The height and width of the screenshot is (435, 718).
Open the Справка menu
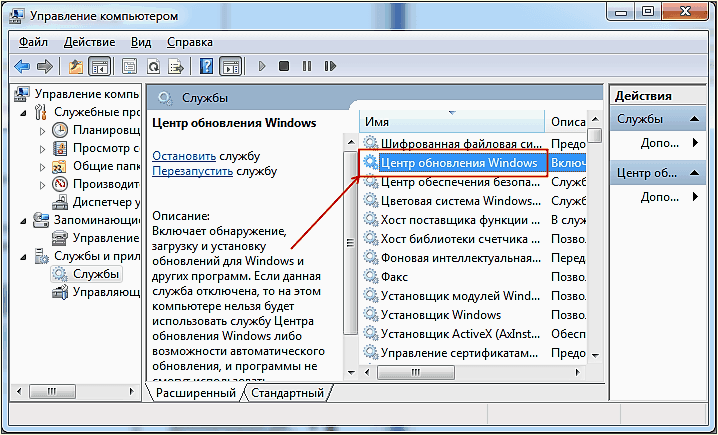[x=190, y=43]
